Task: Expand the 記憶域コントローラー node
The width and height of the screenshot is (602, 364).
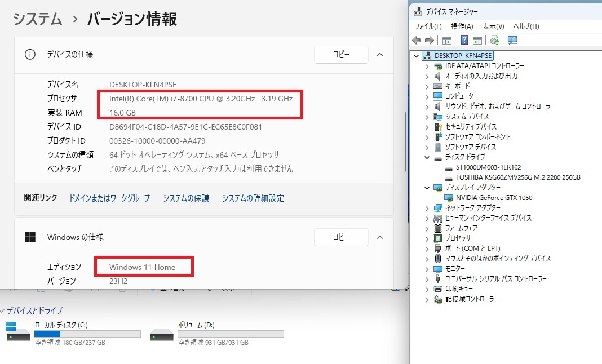Action: click(x=427, y=300)
